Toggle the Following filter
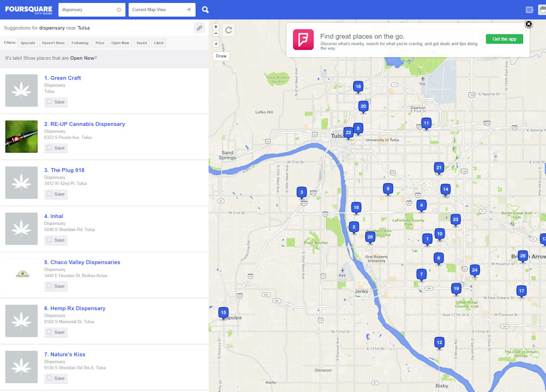Viewport: 546px width, 392px height. [x=80, y=43]
